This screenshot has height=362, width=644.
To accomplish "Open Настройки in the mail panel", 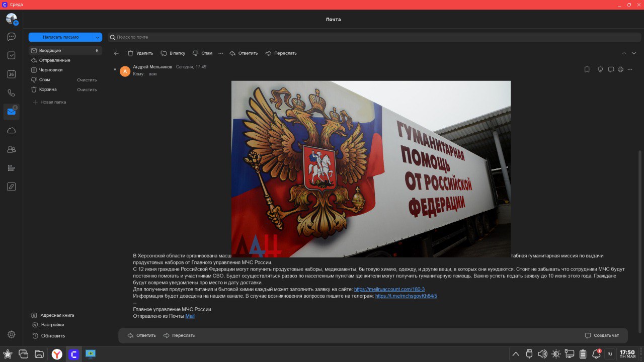I will pos(48,325).
